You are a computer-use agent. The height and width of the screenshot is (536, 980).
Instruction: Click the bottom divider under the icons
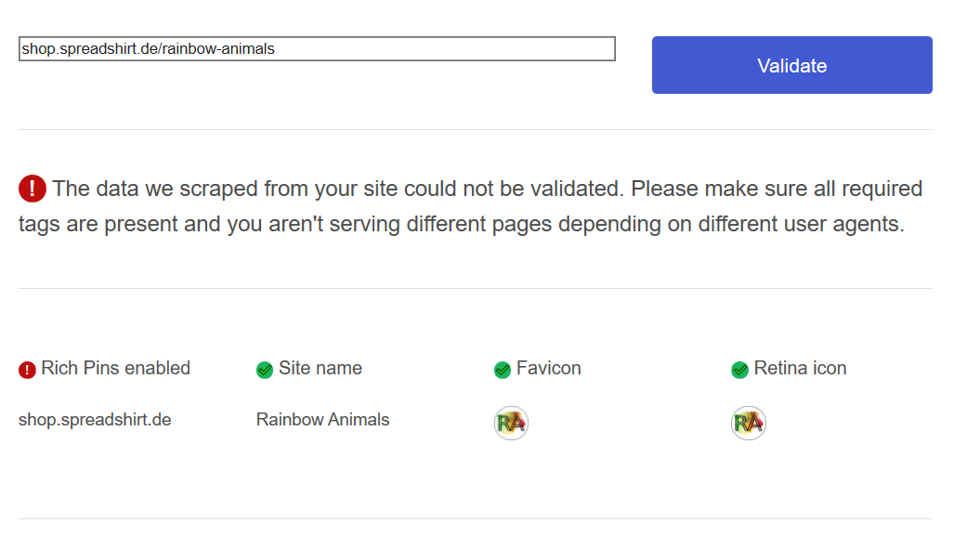(475, 518)
